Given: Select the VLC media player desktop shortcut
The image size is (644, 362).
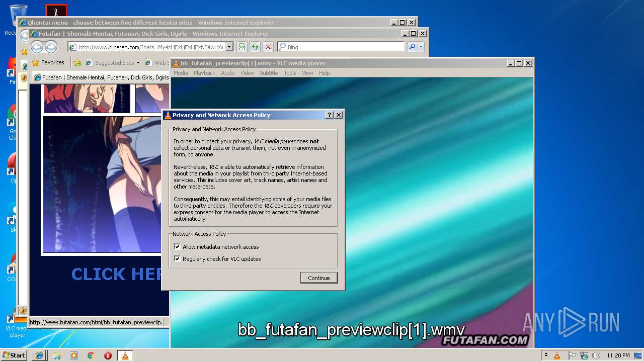Looking at the screenshot, I should [x=18, y=324].
